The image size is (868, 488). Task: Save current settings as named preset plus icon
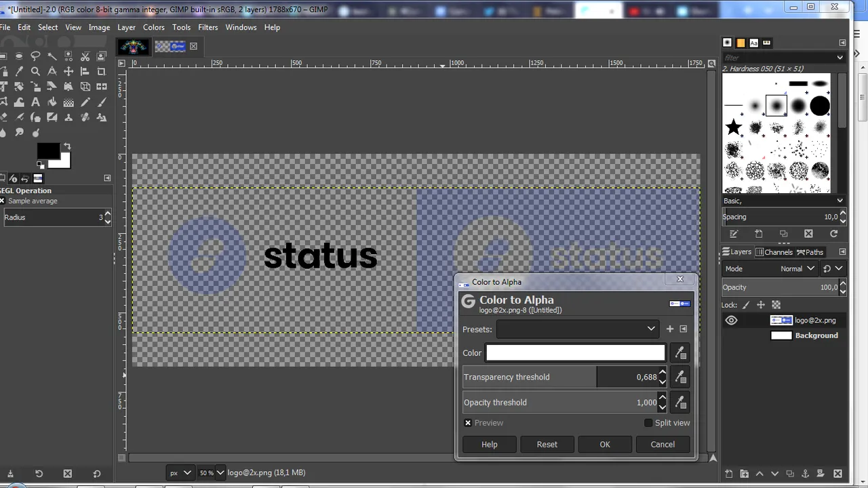coord(670,329)
